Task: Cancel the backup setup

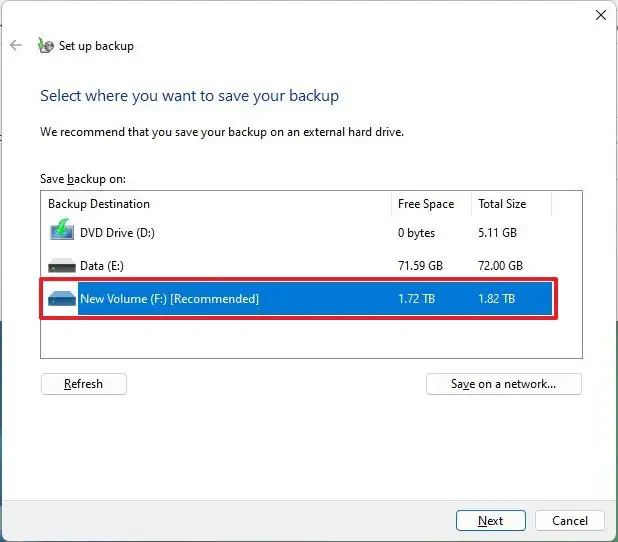Action: (570, 520)
